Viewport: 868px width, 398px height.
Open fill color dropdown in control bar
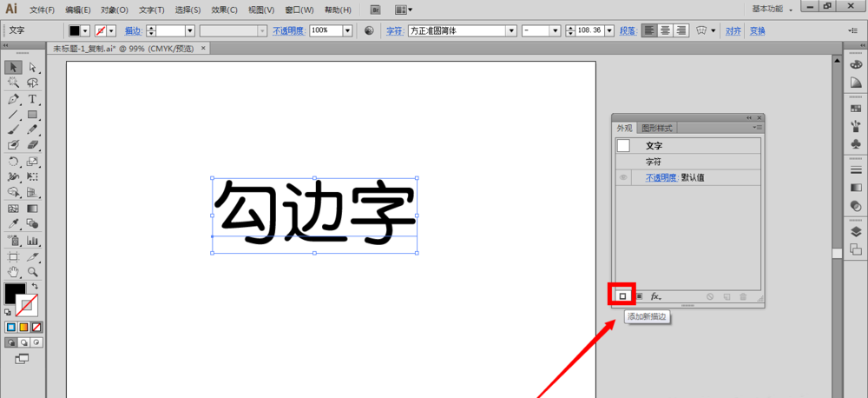pyautogui.click(x=85, y=31)
